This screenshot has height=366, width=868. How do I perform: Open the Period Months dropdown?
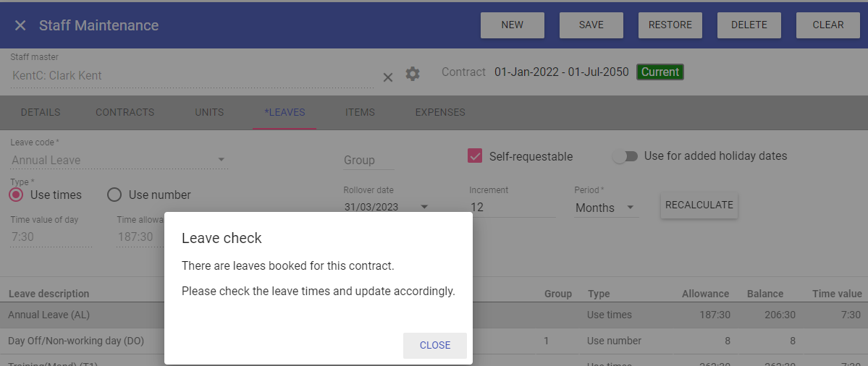[x=606, y=208]
